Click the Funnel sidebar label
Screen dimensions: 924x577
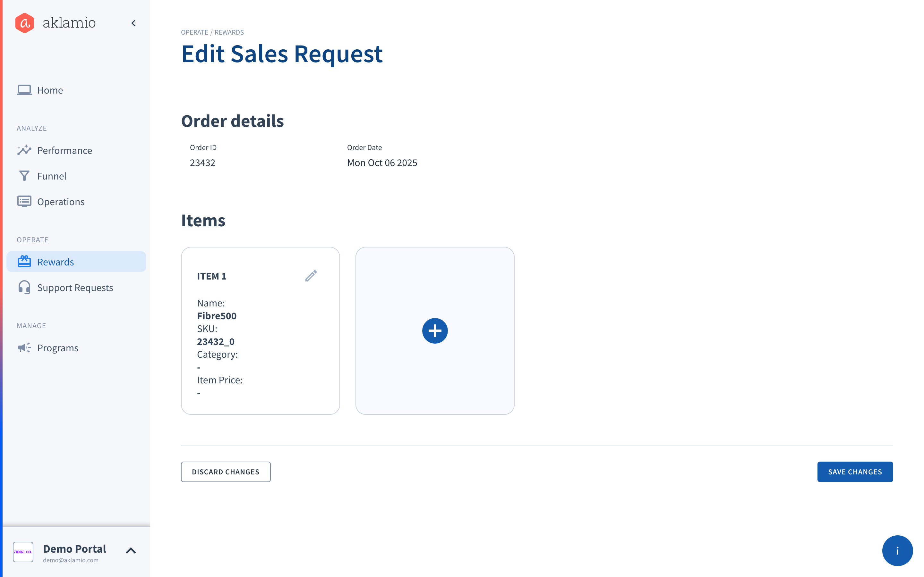click(x=52, y=176)
